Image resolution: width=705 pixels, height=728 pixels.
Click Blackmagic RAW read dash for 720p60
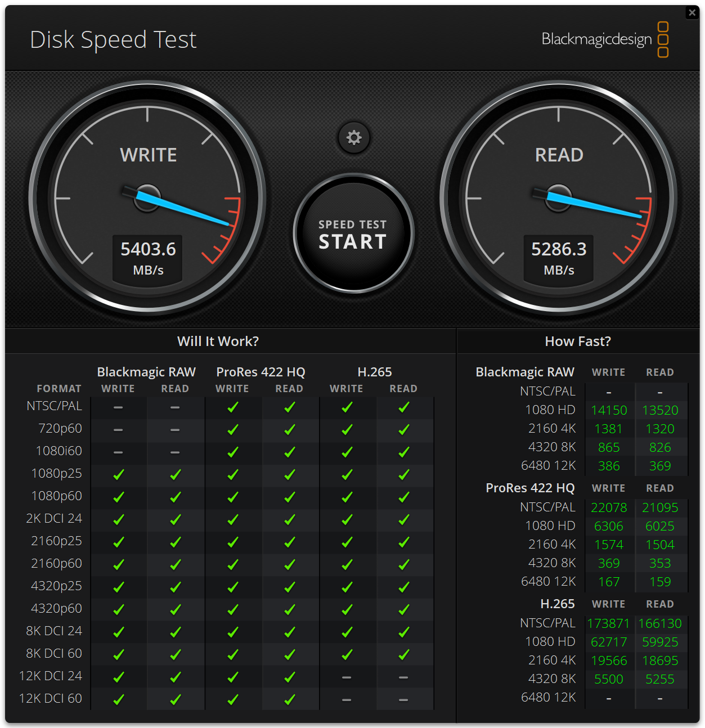(x=175, y=429)
